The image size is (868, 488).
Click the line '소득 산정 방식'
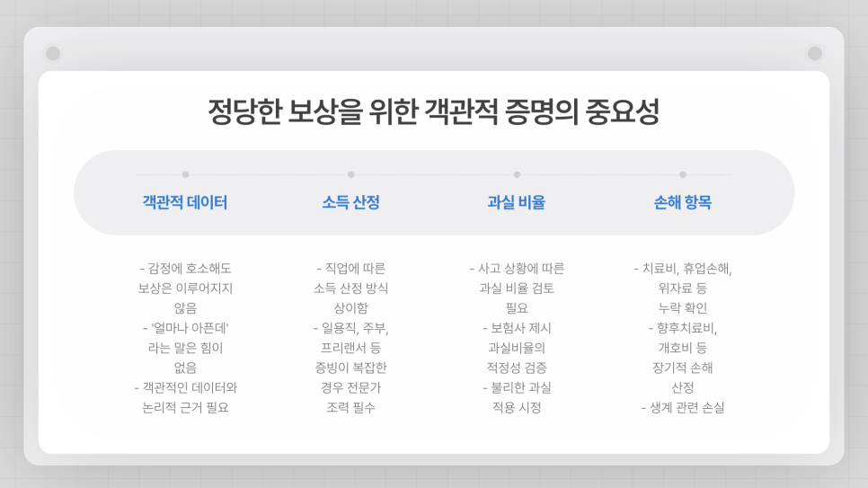351,288
